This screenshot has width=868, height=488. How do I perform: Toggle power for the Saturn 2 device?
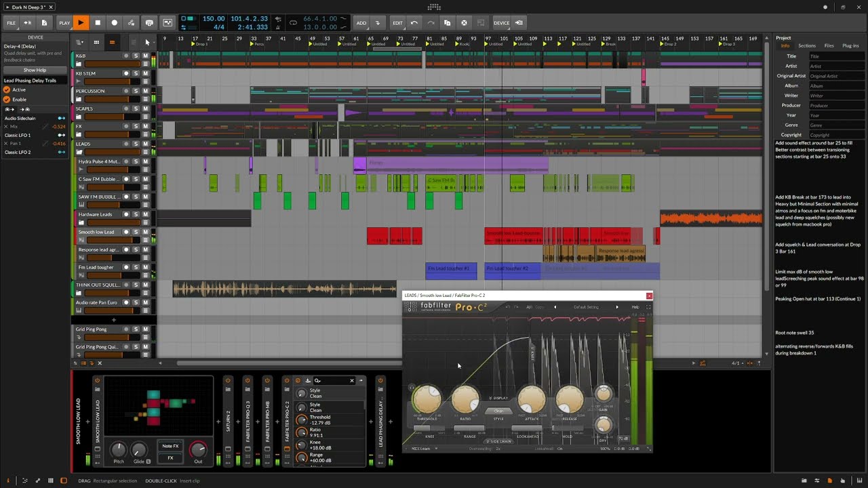coord(228,380)
